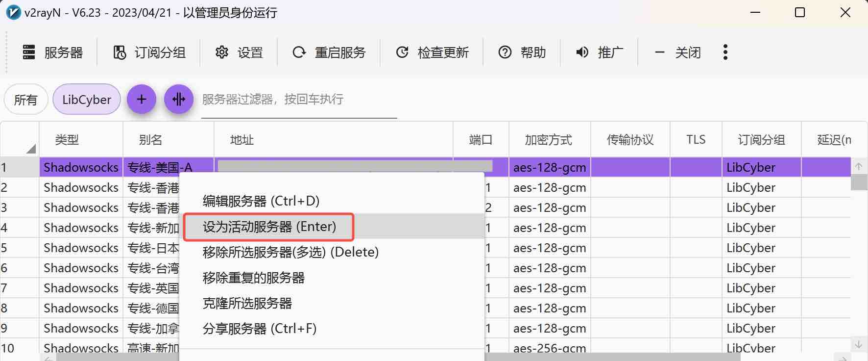868x361 pixels.
Task: Sort by the 端口 column header
Action: click(x=481, y=140)
